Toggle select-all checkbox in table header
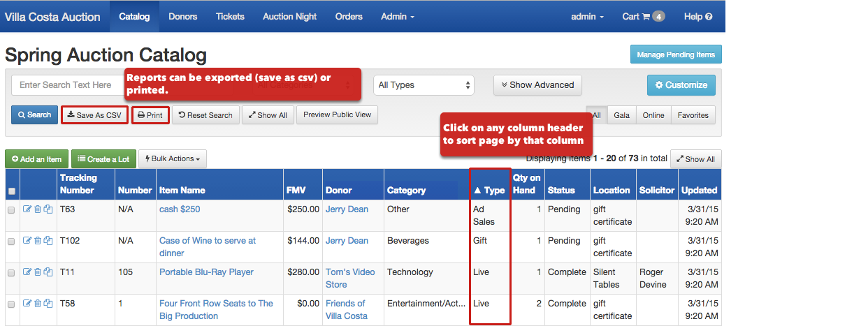Image resolution: width=868 pixels, height=326 pixels. pyautogui.click(x=11, y=191)
